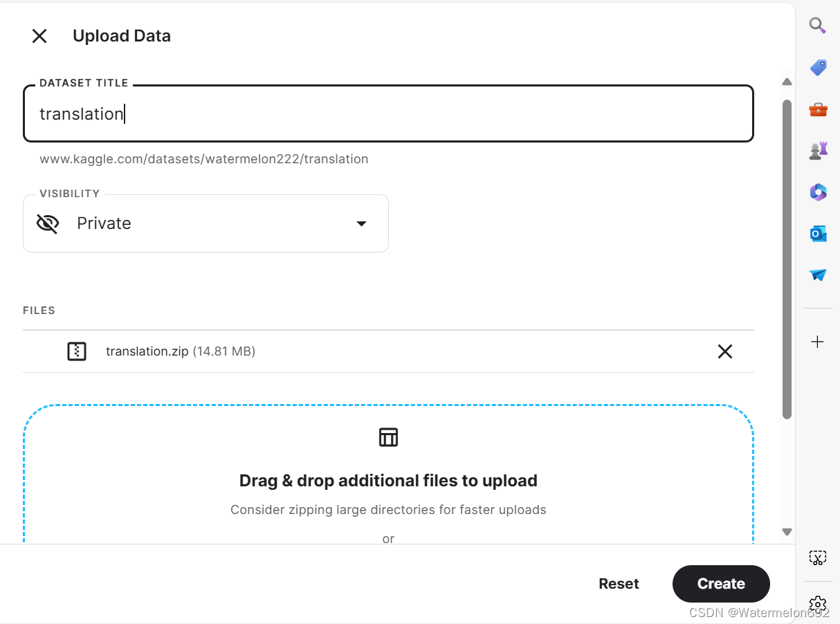
Task: Open the Shopping tag sidebar icon
Action: 818,68
